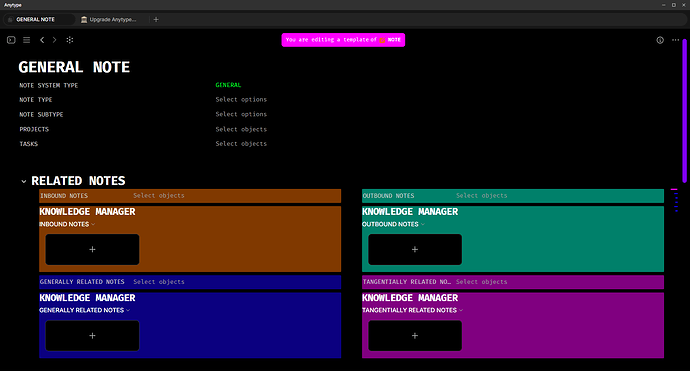
Task: Open the info circle icon
Action: point(660,40)
